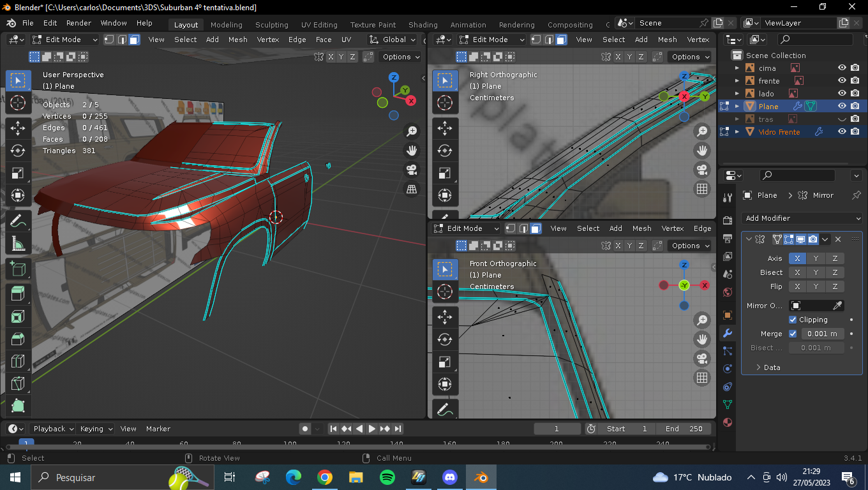Toggle camera view in the main viewport
868x490 pixels.
412,170
